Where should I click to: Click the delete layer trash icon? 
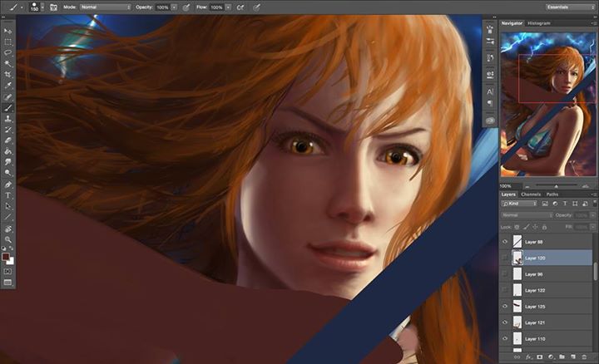pyautogui.click(x=584, y=357)
